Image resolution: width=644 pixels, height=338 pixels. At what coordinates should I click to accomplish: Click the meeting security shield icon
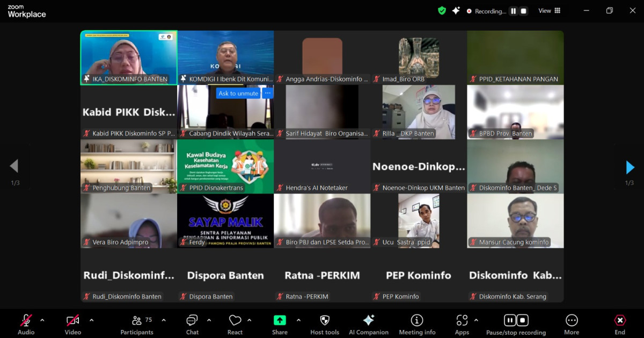(442, 10)
